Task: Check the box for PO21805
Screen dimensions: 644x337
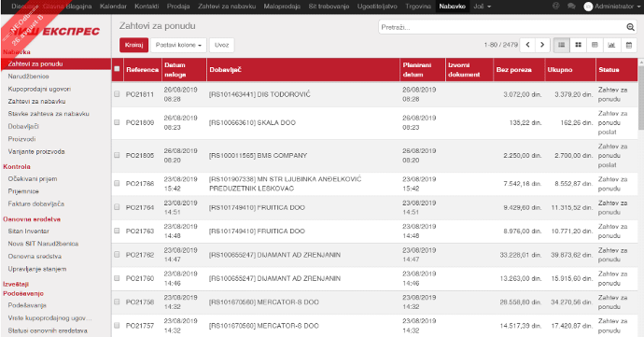Action: pyautogui.click(x=117, y=155)
